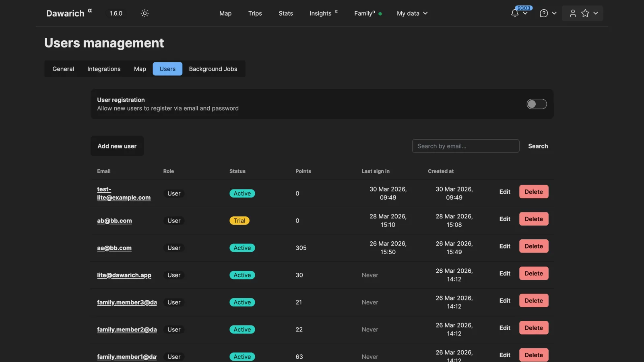Delete the test-lite@example.com user
The height and width of the screenshot is (362, 644).
click(534, 192)
